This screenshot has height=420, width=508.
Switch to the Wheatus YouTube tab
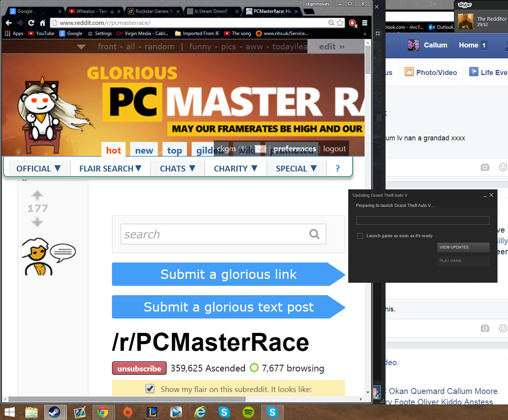tap(94, 11)
